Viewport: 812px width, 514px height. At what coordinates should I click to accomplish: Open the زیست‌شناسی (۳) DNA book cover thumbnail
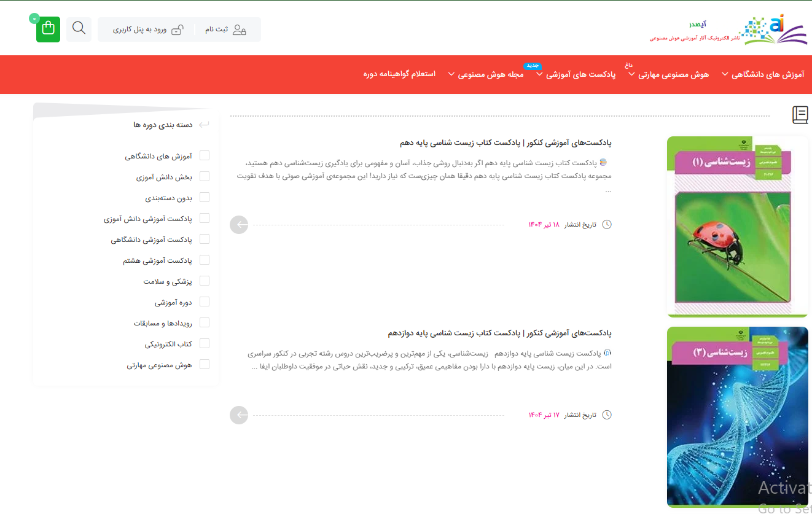737,416
